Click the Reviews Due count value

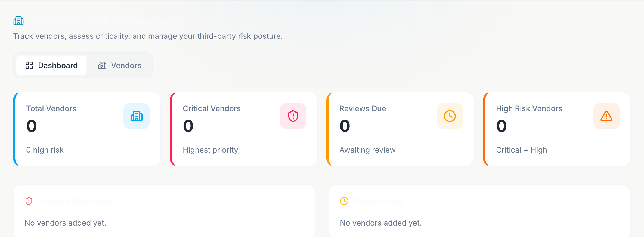345,126
